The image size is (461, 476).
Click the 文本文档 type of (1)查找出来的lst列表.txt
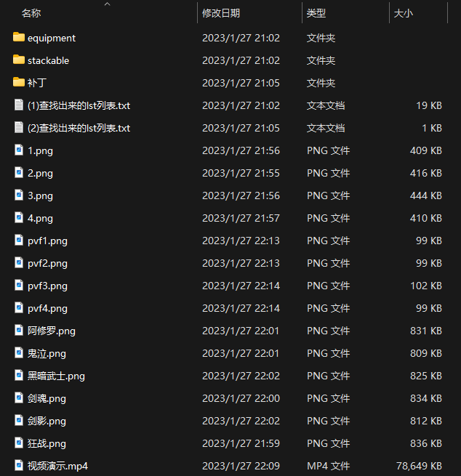pyautogui.click(x=326, y=105)
